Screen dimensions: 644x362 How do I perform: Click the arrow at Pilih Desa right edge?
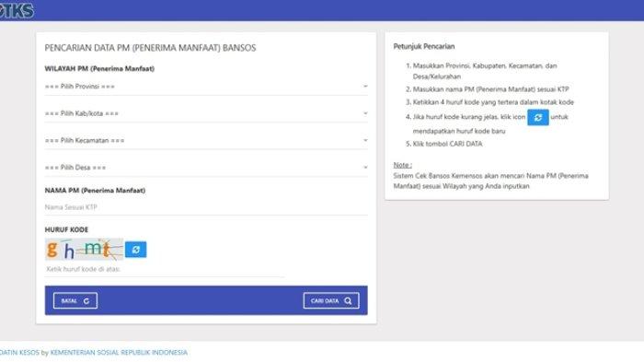click(x=365, y=168)
